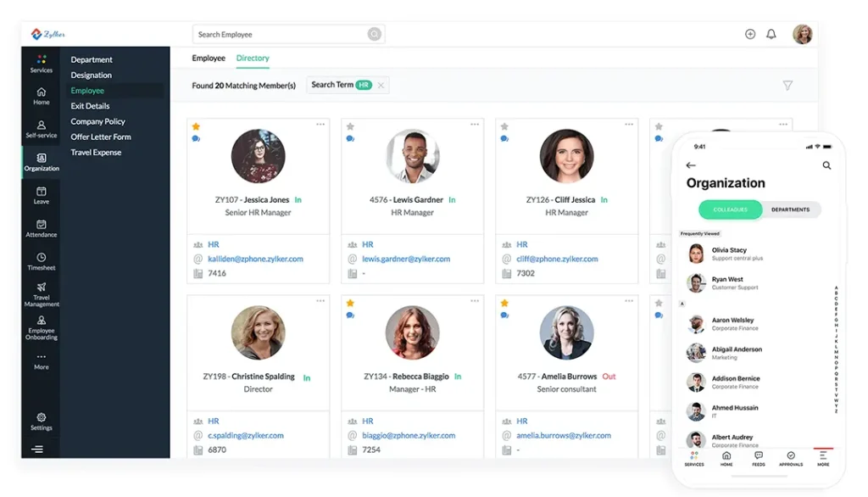This screenshot has width=868, height=497.
Task: Open Employee Onboarding in the sidebar
Action: tap(41, 327)
